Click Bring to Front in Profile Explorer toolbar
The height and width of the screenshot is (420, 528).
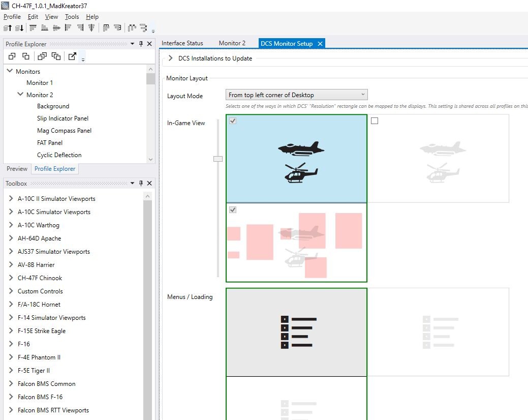[x=42, y=56]
